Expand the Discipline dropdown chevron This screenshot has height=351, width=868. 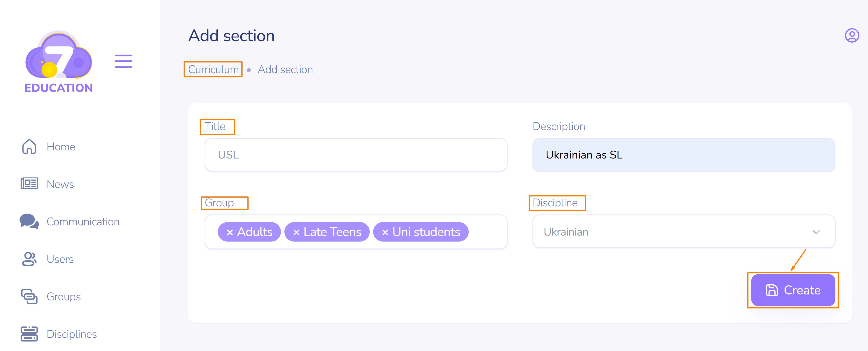coord(816,232)
